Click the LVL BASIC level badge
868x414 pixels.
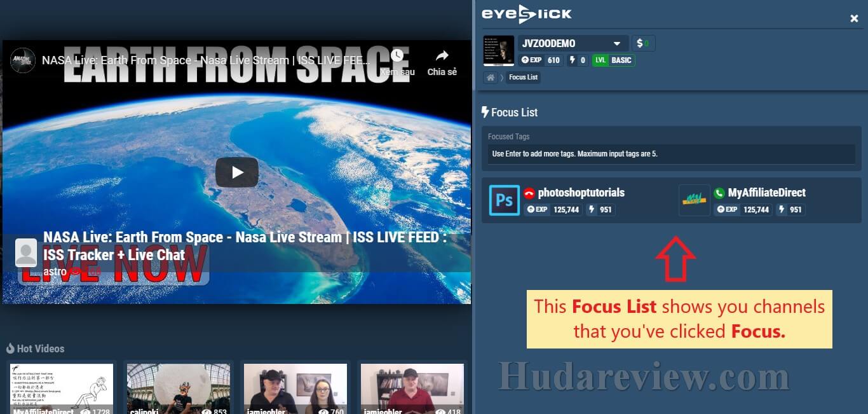point(613,60)
